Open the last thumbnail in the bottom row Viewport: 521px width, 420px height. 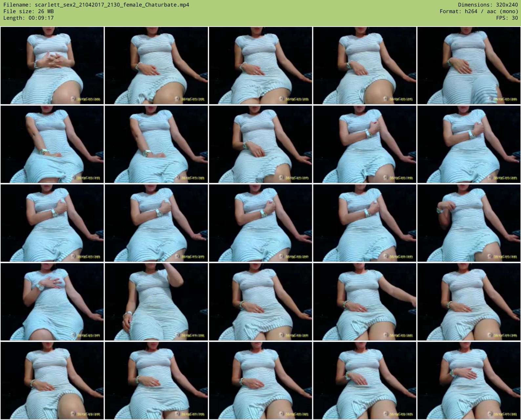coord(469,381)
